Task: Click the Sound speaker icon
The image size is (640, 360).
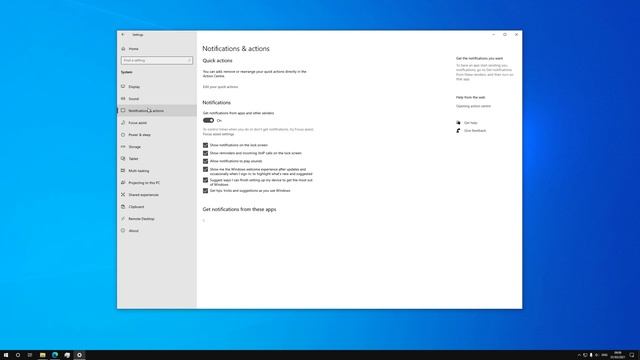Action: (123, 99)
